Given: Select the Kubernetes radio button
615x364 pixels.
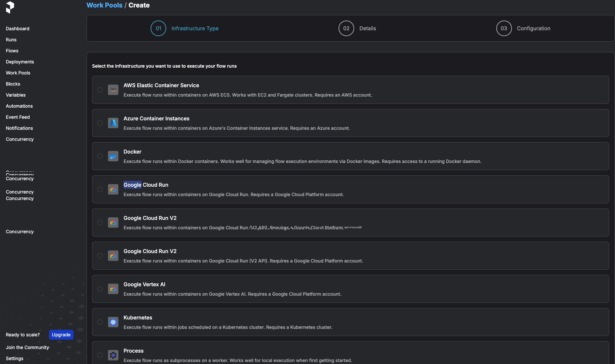Looking at the screenshot, I should click(x=100, y=322).
